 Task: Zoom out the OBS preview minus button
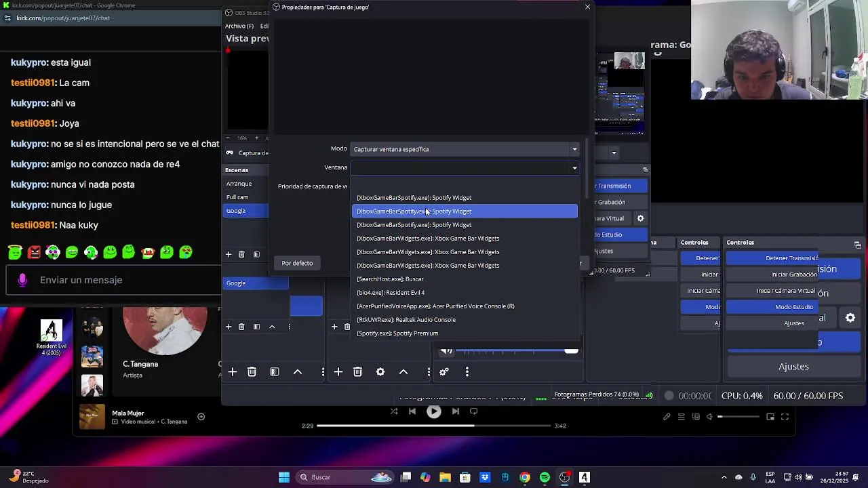[x=228, y=138]
